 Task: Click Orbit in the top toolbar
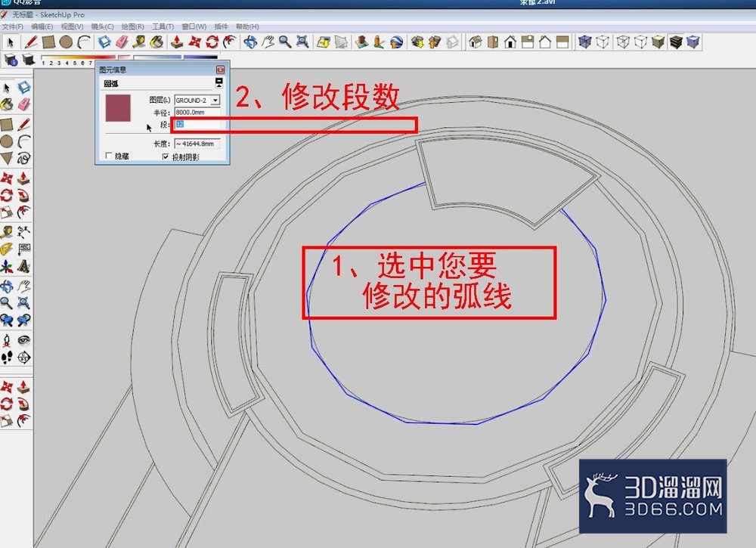point(249,42)
